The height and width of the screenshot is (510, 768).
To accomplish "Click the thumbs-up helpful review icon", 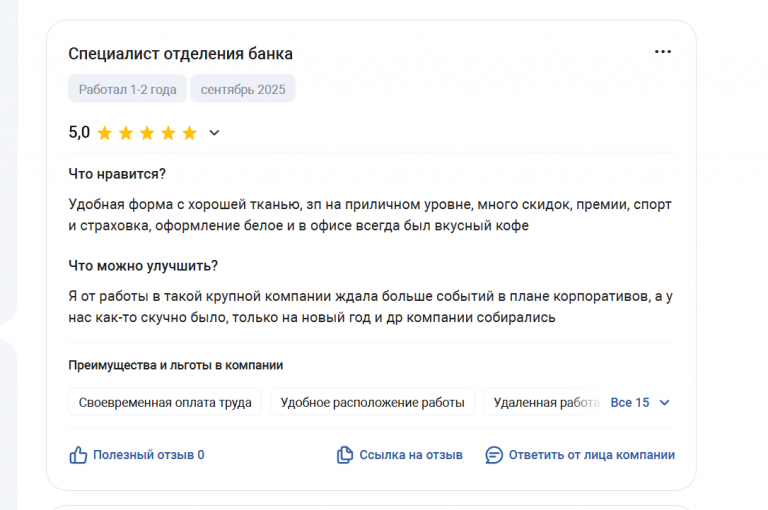I will [78, 455].
